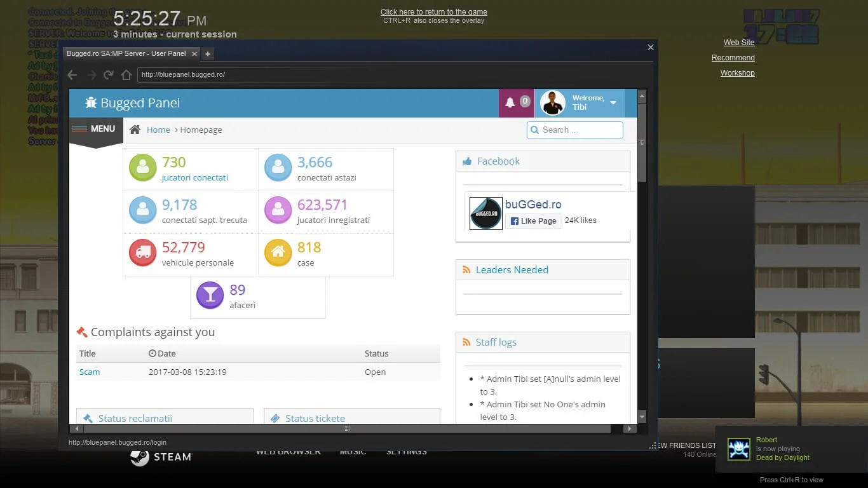Go to browser home icon
868x488 pixels.
point(126,75)
